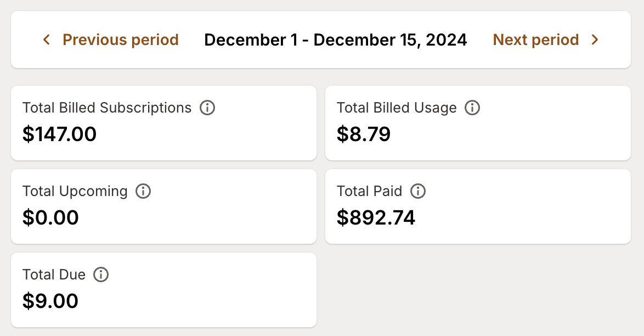
Task: Advance to the Next period
Action: (x=536, y=40)
